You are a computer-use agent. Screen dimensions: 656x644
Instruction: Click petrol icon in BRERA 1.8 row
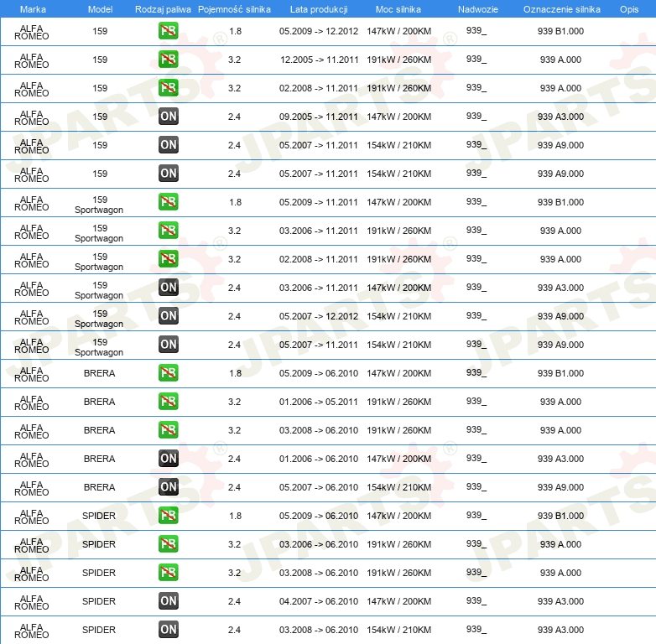(168, 373)
